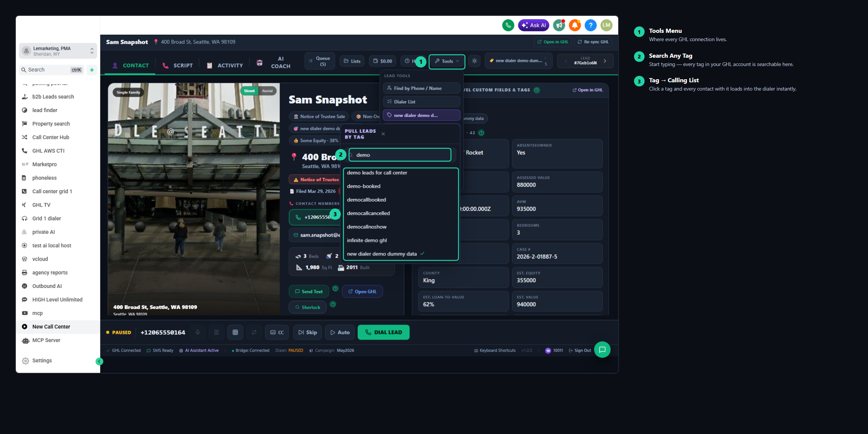
Task: Open the dial pad grid icon
Action: pos(235,332)
